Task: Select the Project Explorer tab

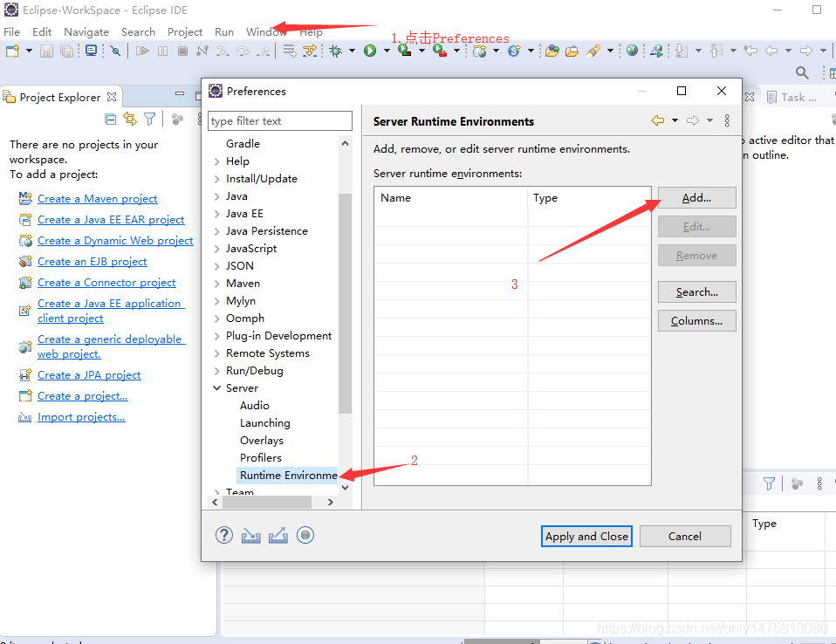Action: (60, 98)
